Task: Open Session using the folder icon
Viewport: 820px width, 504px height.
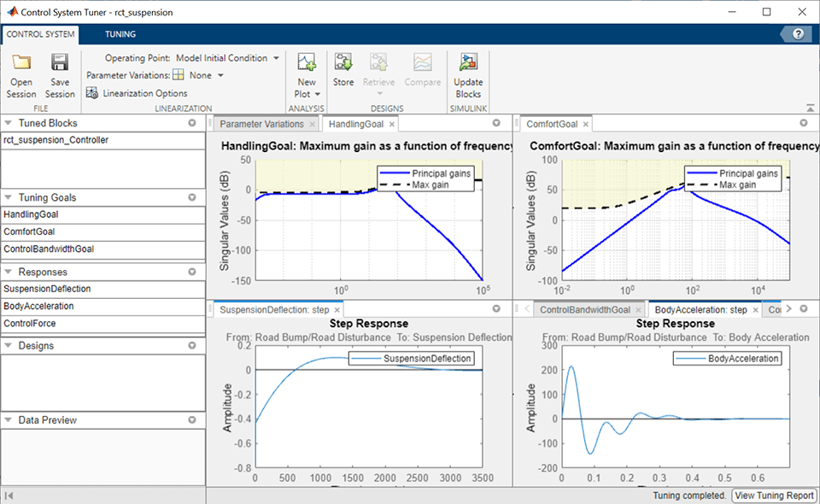Action: pyautogui.click(x=21, y=62)
